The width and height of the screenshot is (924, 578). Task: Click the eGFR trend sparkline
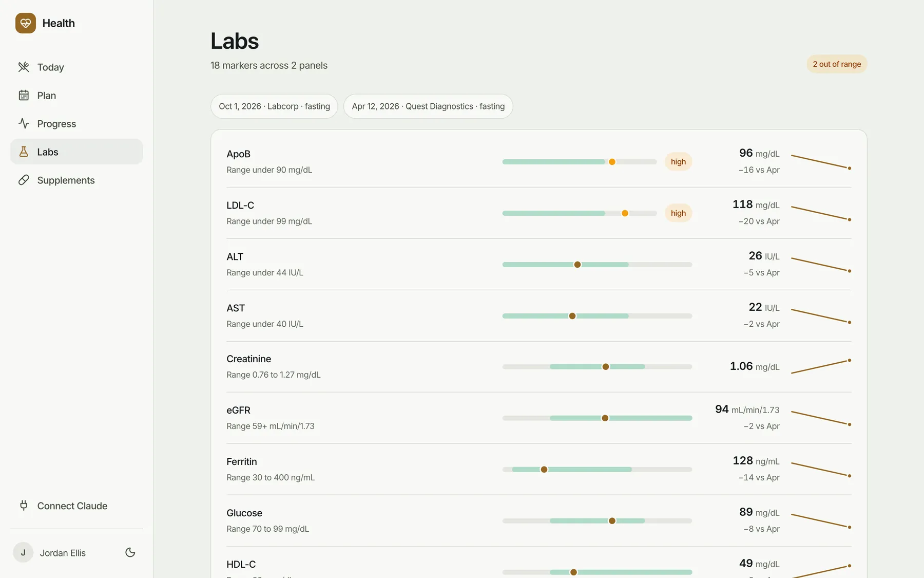[x=821, y=418]
